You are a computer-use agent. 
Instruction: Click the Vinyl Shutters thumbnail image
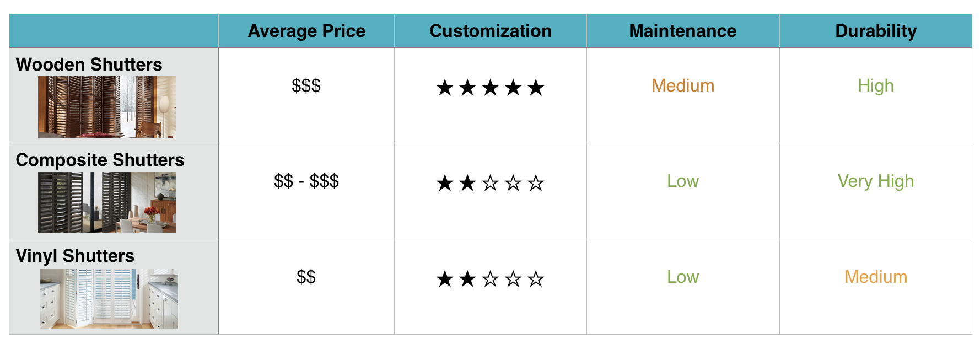pyautogui.click(x=109, y=299)
